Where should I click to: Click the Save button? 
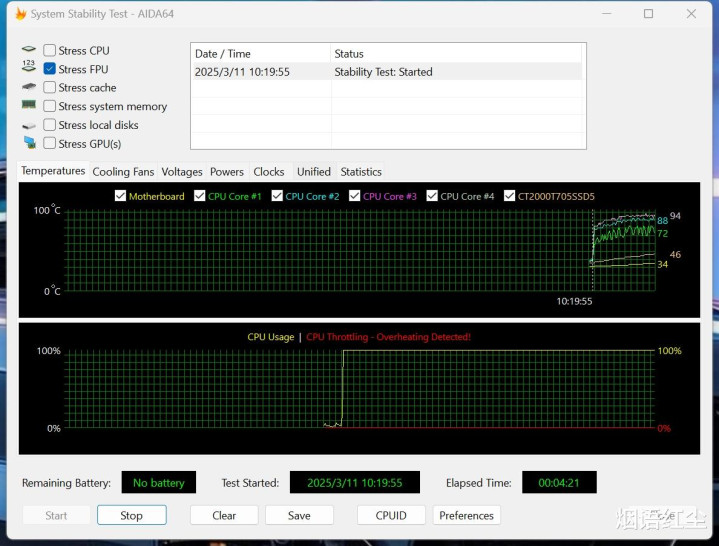[299, 515]
